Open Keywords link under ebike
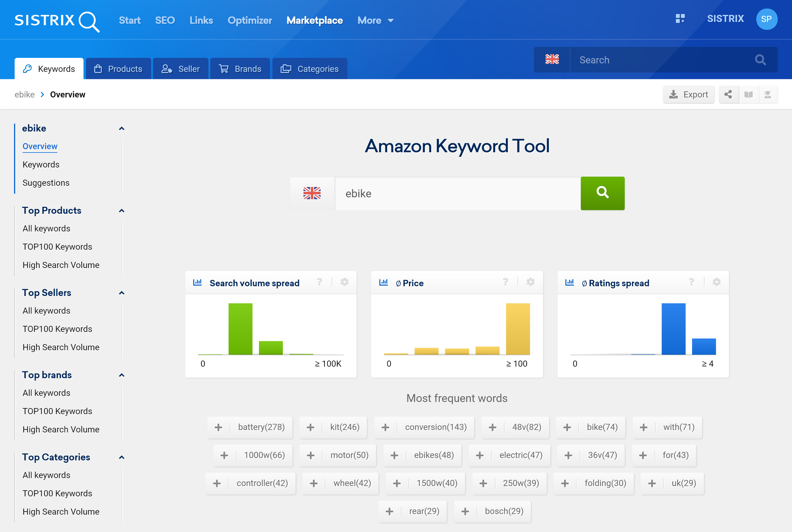Screen dimensions: 792x532 (41, 164)
